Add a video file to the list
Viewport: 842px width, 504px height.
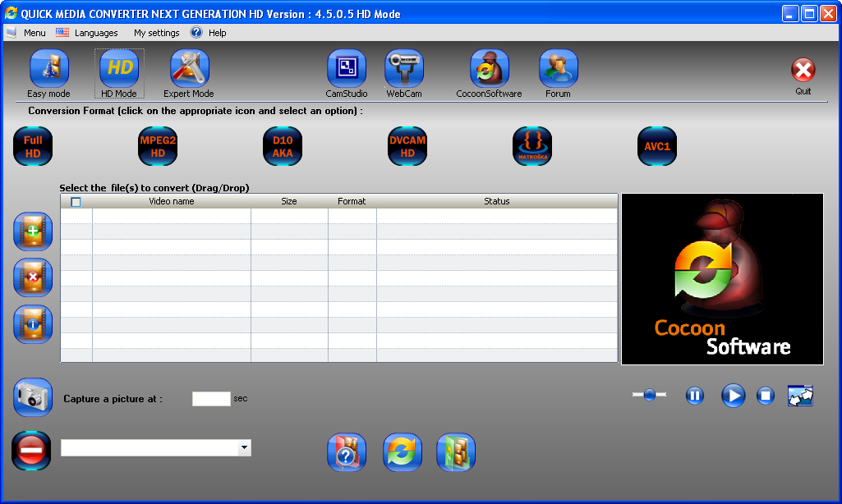coord(33,231)
